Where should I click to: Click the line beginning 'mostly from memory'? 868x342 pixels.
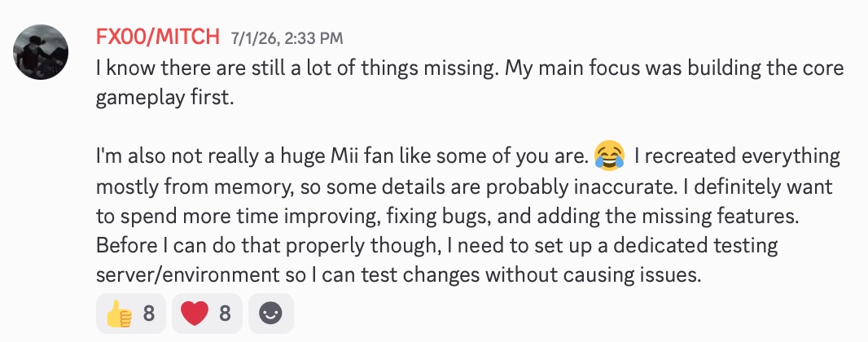click(464, 187)
